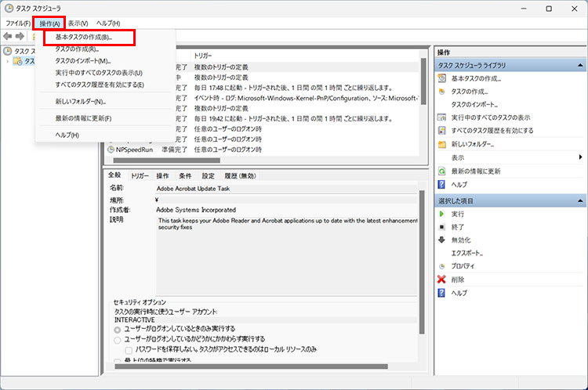Choose 基本タスクの作成(B)... from the open menu
The width and height of the screenshot is (588, 390).
click(83, 37)
